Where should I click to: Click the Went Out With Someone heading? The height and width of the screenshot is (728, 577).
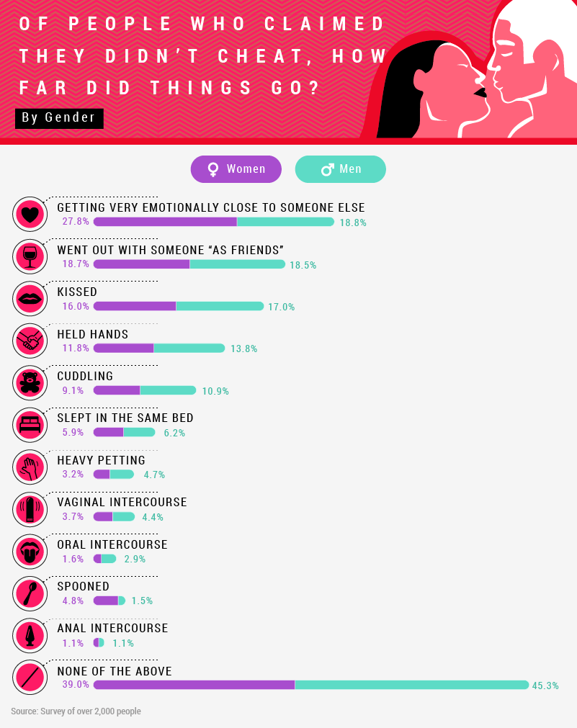[x=170, y=250]
